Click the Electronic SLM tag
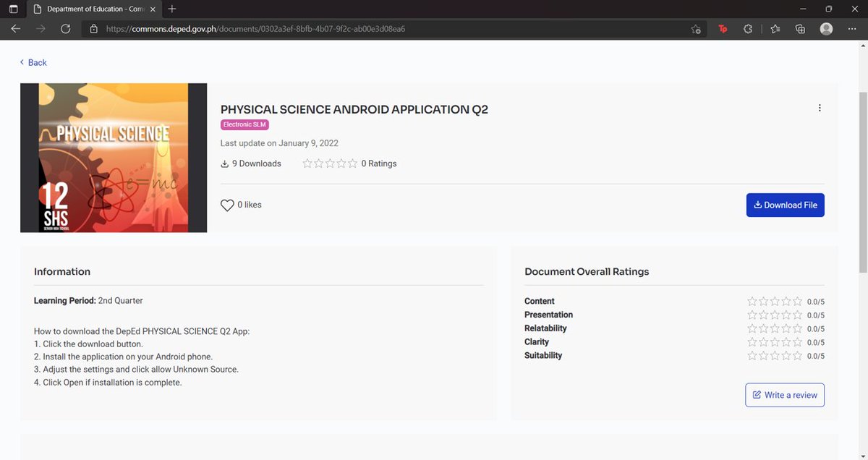868x460 pixels. pos(245,125)
